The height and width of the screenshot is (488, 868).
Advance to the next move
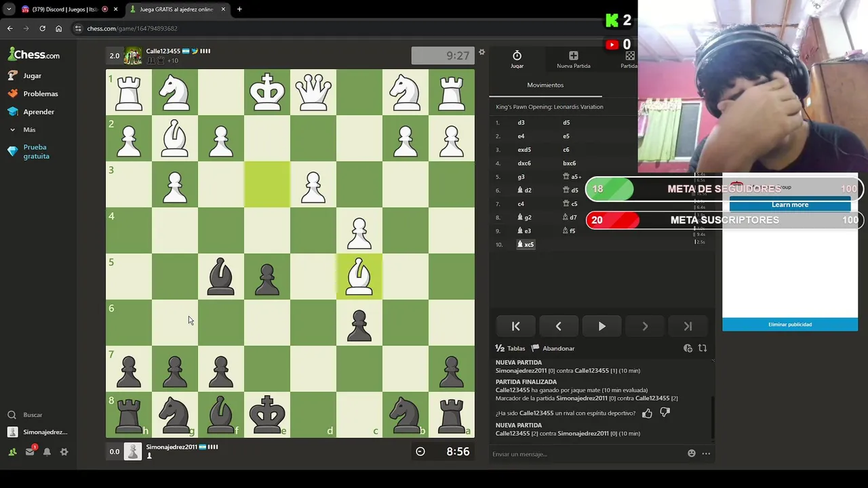645,326
